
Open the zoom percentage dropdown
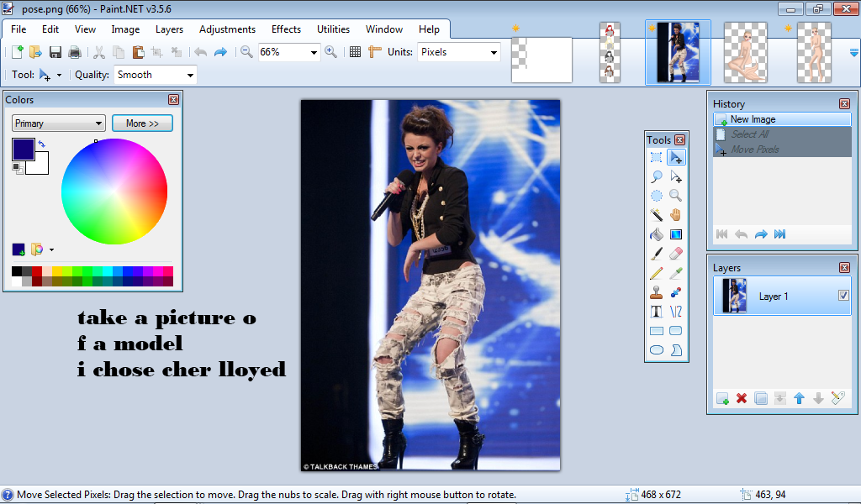314,53
